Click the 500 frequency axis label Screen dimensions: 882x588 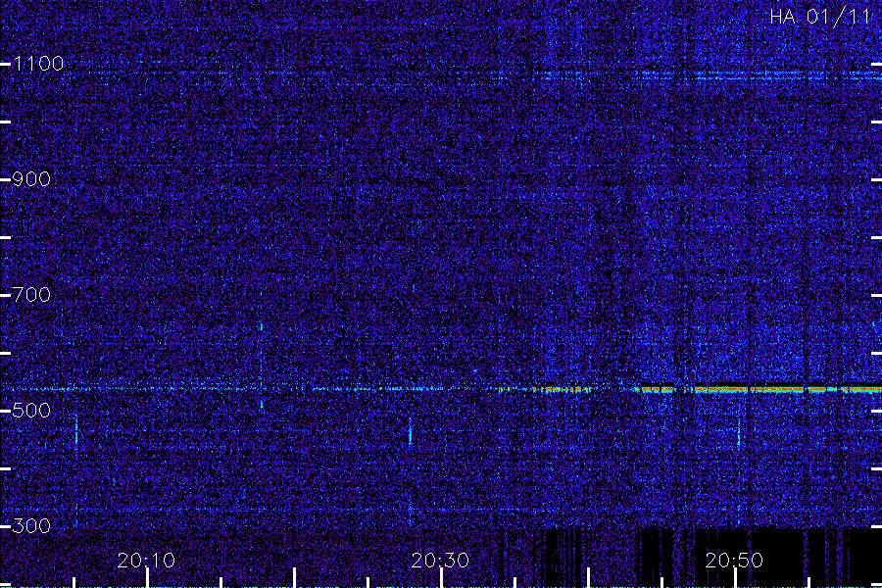pos(31,411)
